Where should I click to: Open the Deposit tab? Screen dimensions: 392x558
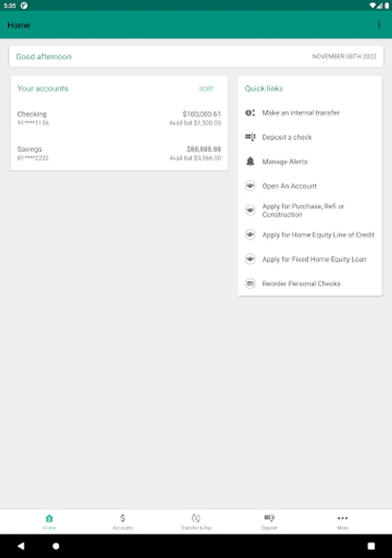[x=269, y=521]
